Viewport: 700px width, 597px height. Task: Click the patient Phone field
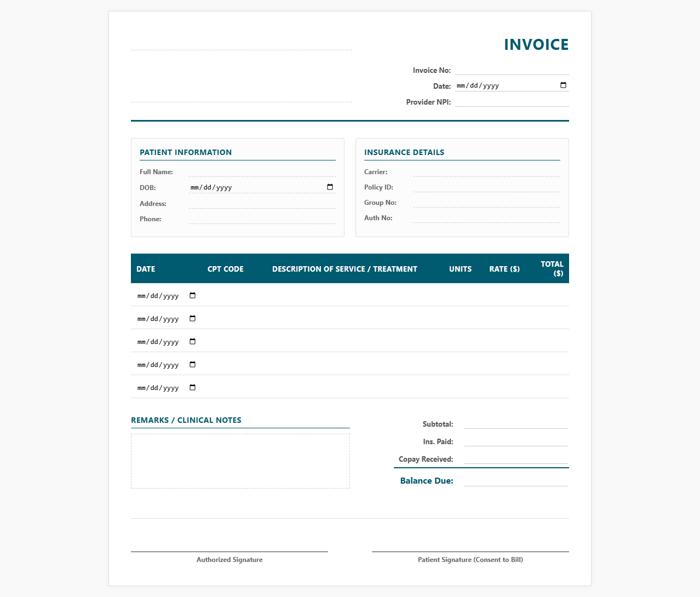pos(262,219)
